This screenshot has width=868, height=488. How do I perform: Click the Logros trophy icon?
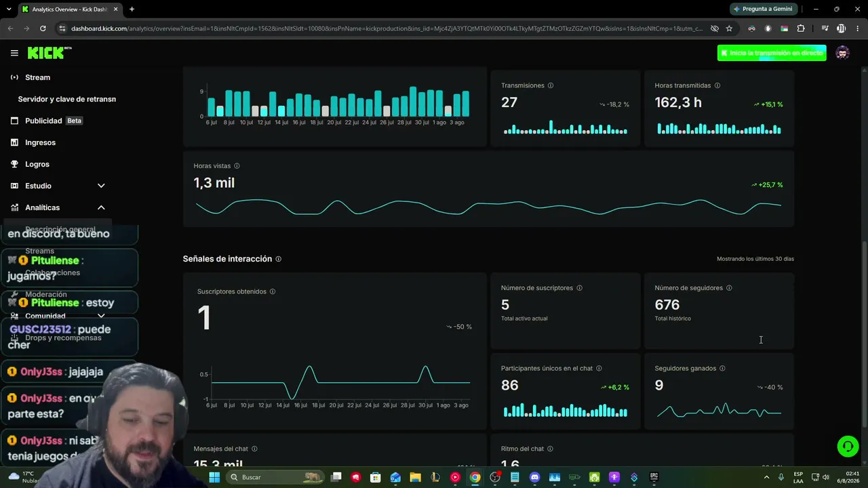pyautogui.click(x=14, y=164)
